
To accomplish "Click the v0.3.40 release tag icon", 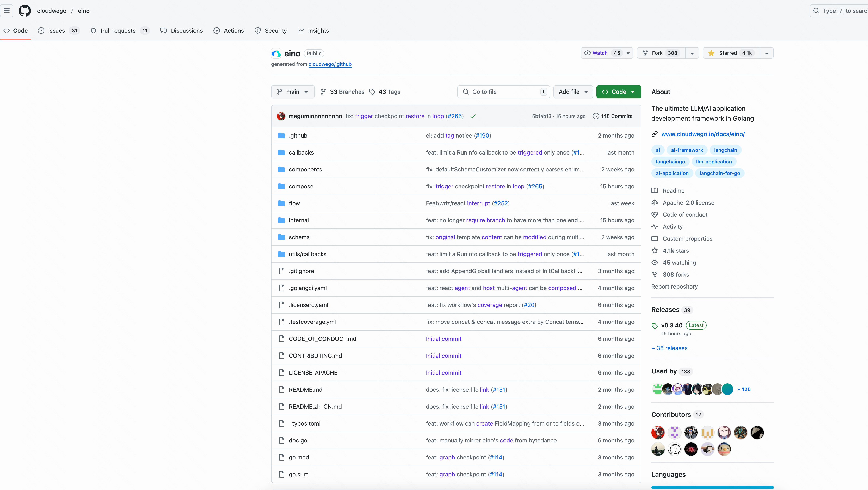I will [x=655, y=326].
